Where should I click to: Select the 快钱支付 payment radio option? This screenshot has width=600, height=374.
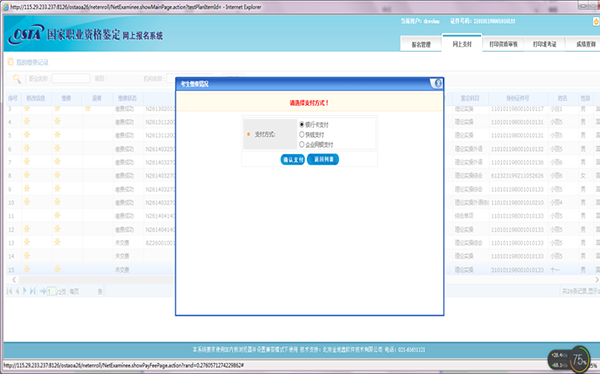pos(302,134)
